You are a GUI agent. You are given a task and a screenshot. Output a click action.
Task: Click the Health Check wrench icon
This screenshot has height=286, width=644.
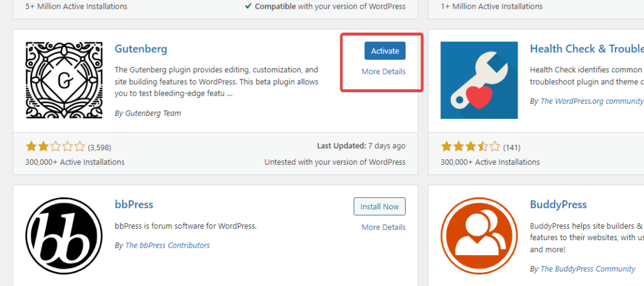pyautogui.click(x=479, y=80)
